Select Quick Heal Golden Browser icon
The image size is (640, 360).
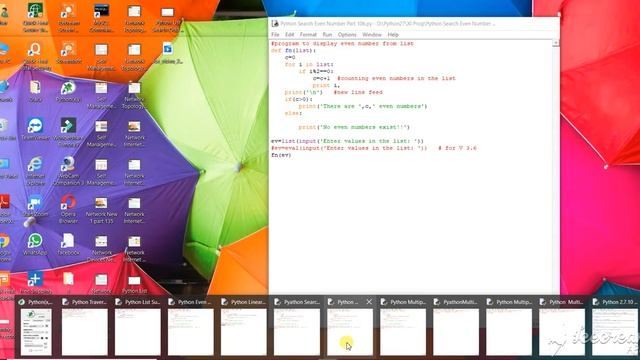(35, 18)
